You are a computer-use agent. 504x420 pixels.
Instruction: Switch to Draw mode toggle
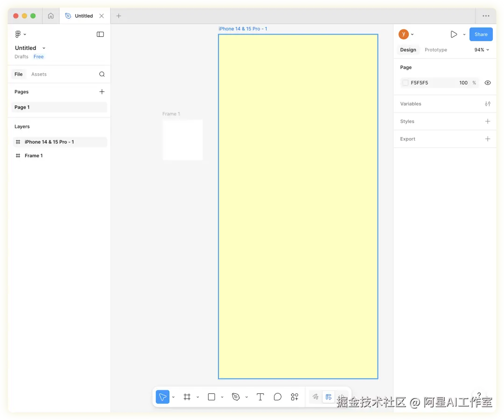[x=315, y=397]
